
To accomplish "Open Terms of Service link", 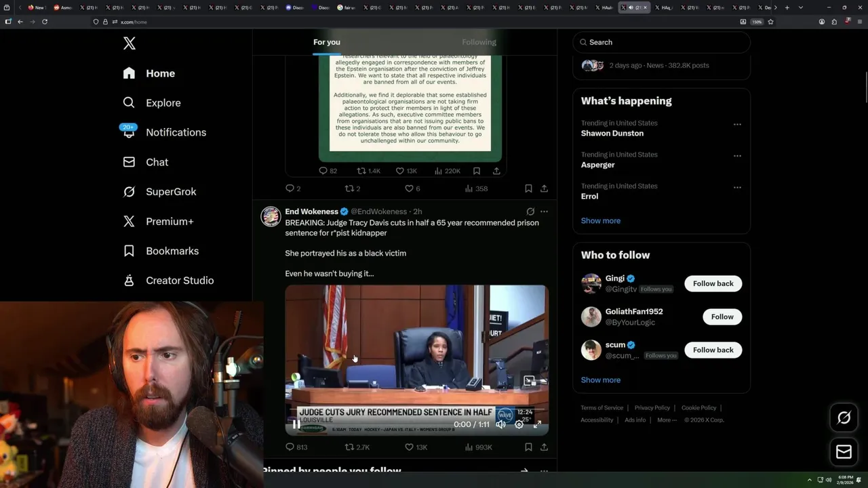I will (x=601, y=407).
